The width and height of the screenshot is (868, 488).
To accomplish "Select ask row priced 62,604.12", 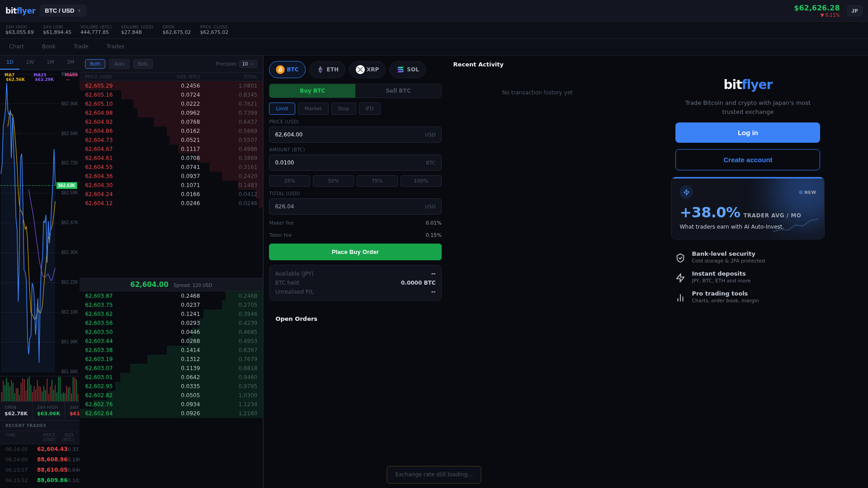I will coord(171,203).
